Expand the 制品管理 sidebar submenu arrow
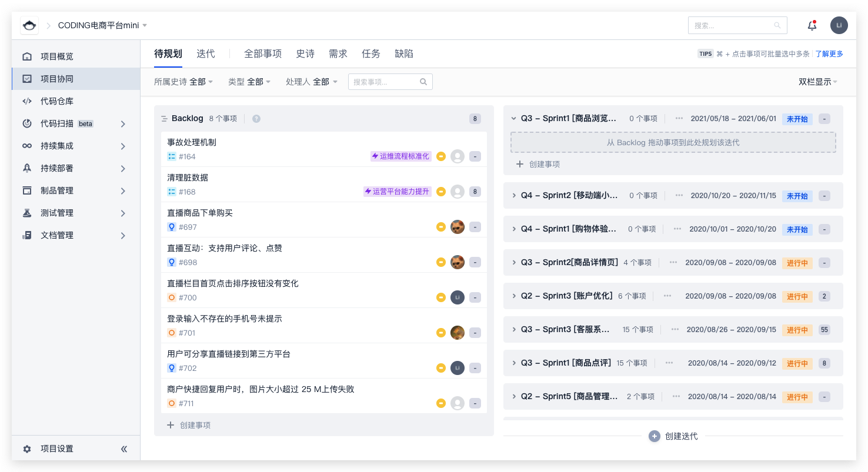 (123, 190)
